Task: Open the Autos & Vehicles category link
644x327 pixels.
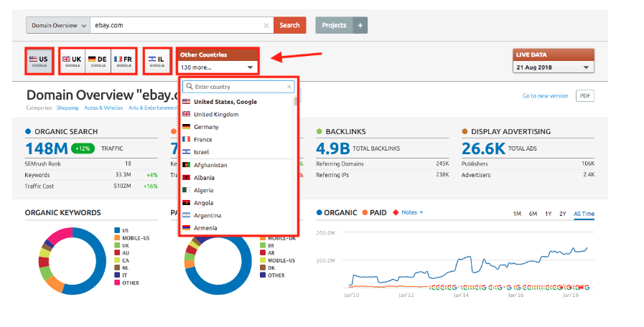Action: [103, 108]
